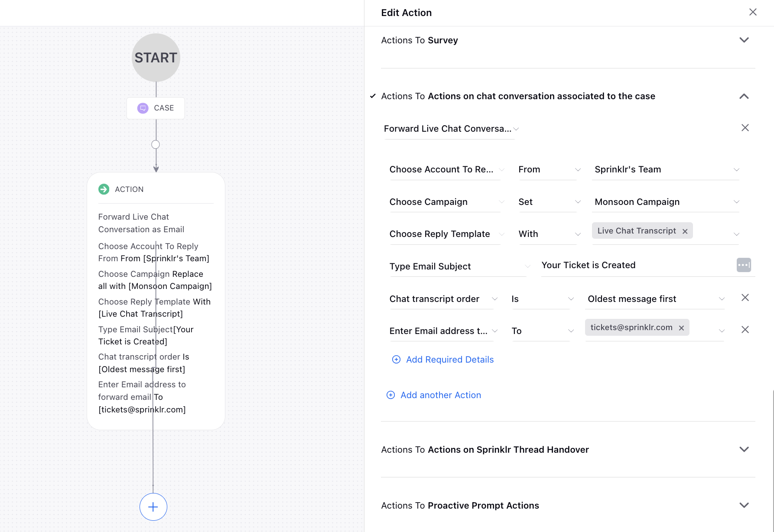774x532 pixels.
Task: Open the Set operator dropdown
Action: click(x=549, y=202)
